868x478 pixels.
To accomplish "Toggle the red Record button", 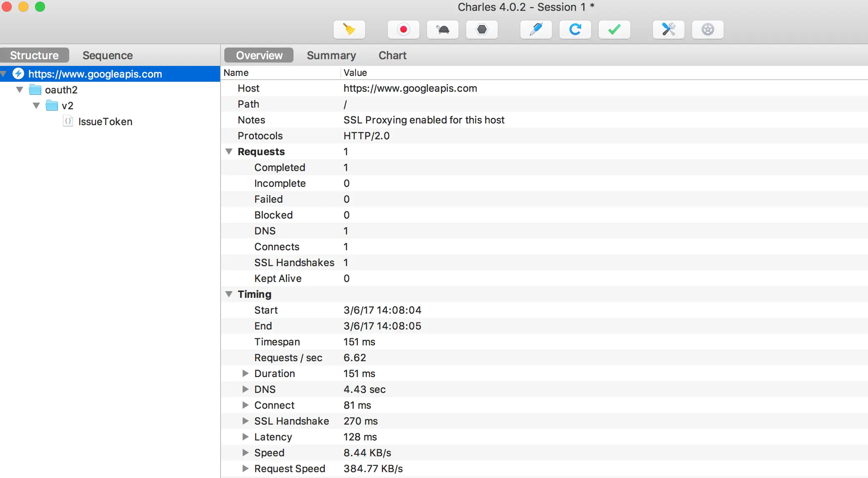I will click(x=403, y=30).
